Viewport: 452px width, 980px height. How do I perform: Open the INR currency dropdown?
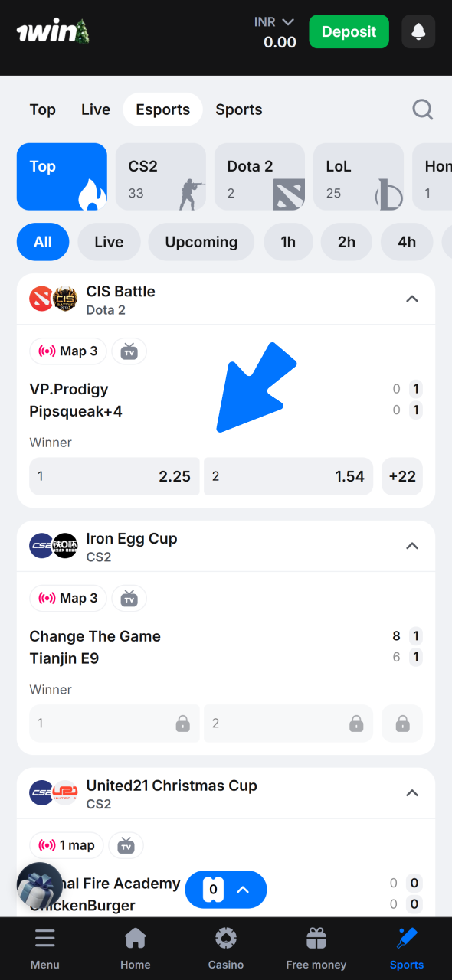pos(273,22)
